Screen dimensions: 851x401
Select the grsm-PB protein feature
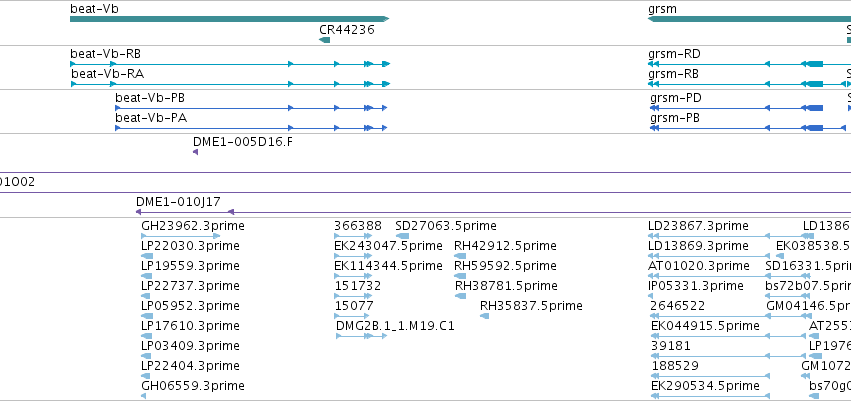point(748,128)
